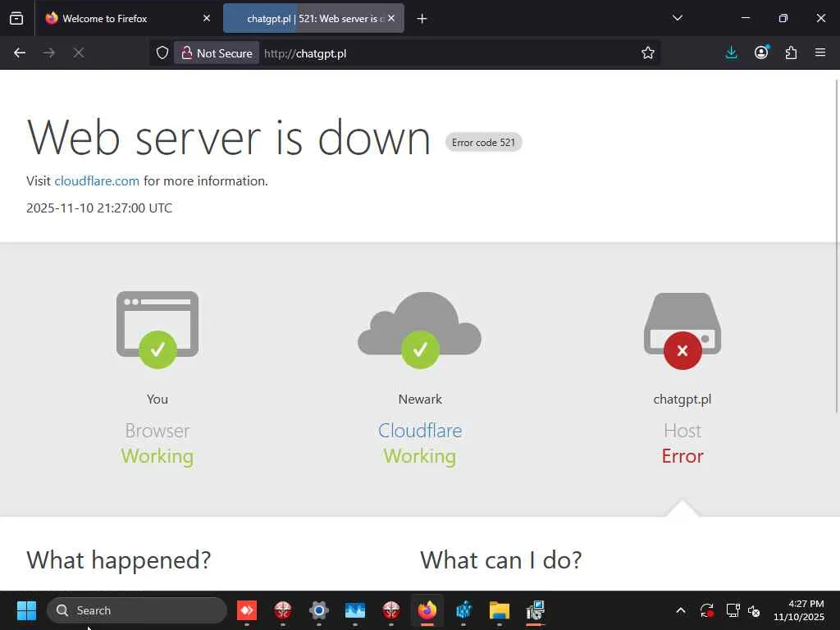Click the cloud icon with green check
Screen dimensions: 840x630
pyautogui.click(x=419, y=330)
